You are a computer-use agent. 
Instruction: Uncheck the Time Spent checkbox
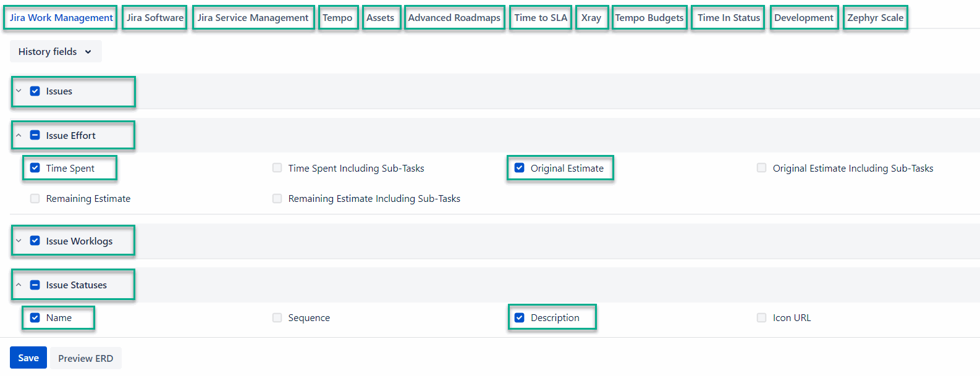click(x=35, y=168)
